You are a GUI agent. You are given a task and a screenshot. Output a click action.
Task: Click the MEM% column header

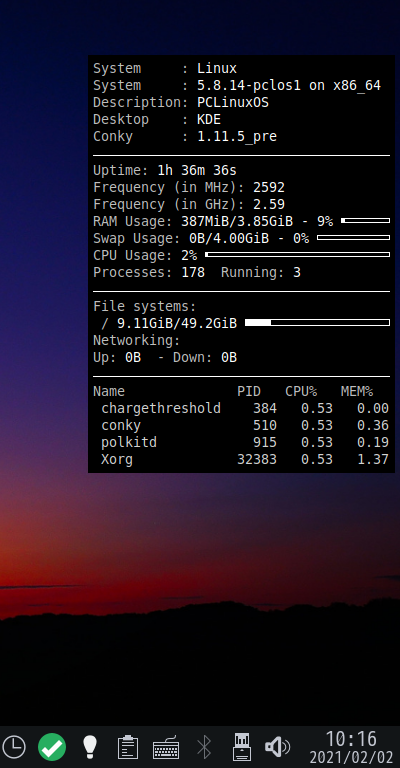(357, 391)
